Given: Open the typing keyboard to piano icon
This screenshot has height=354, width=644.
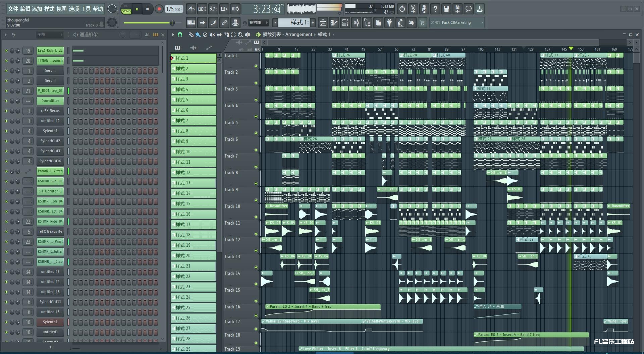Looking at the screenshot, I should tap(191, 23).
